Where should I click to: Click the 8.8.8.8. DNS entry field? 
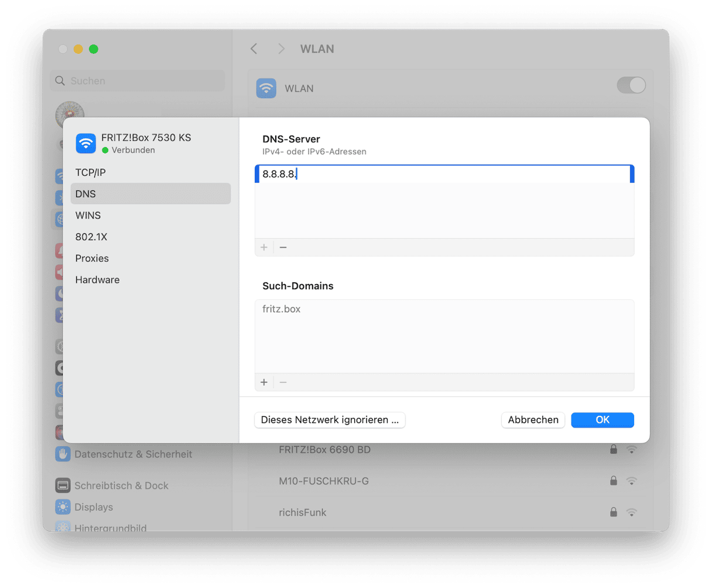click(x=444, y=174)
